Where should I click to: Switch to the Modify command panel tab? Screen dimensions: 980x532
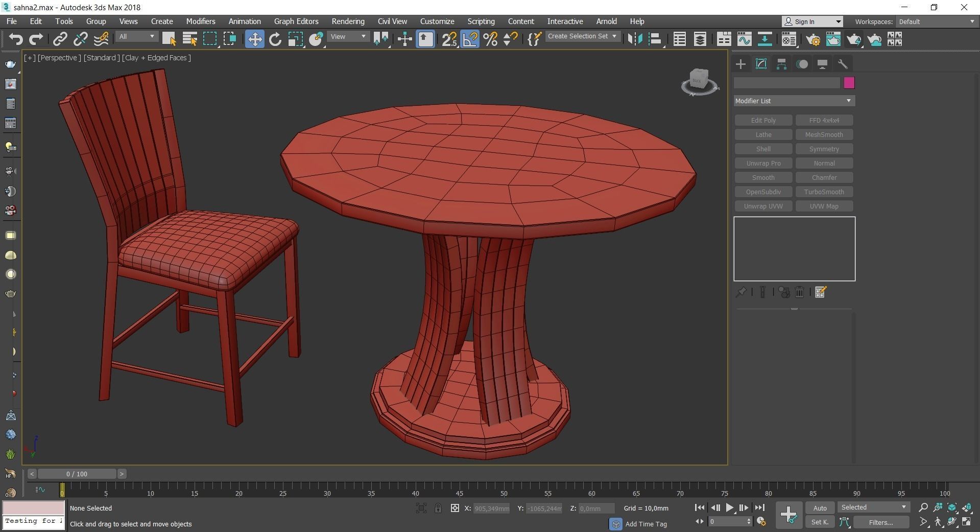click(x=761, y=64)
